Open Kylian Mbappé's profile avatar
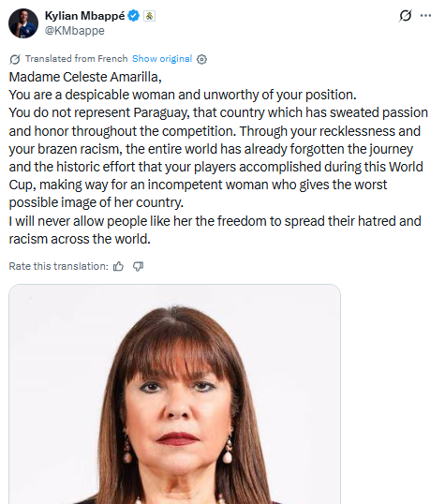 (x=23, y=23)
